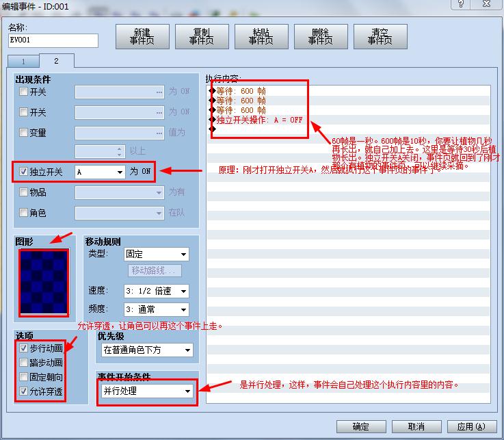Click the variable value spinner arrows
The image size is (504, 440).
pos(120,151)
